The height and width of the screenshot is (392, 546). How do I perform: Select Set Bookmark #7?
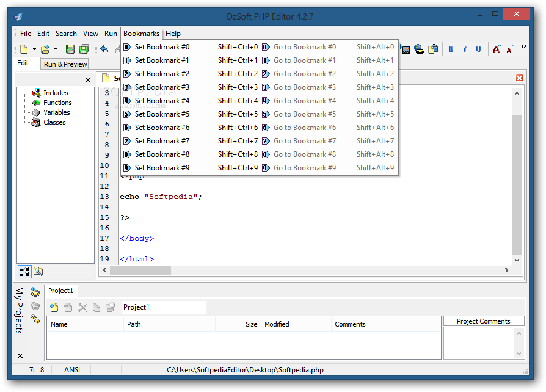(191, 141)
